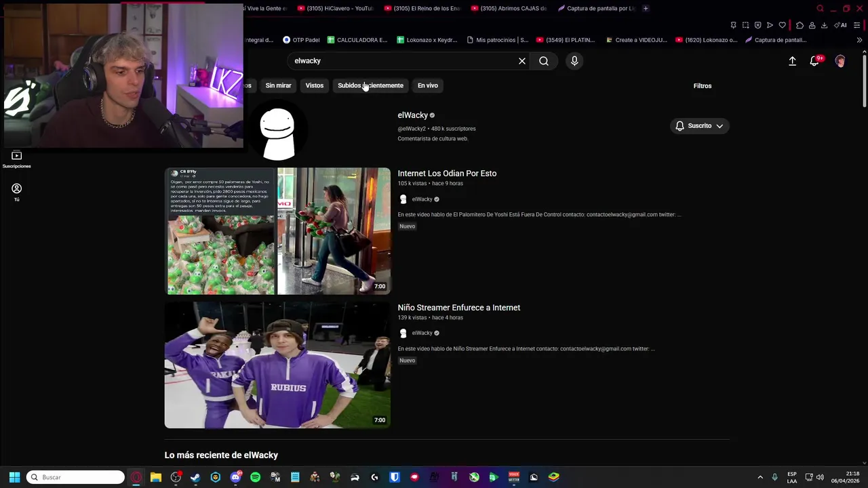Open the Mis patrocinios bookmark
Screen dimensions: 868x488
click(x=497, y=40)
